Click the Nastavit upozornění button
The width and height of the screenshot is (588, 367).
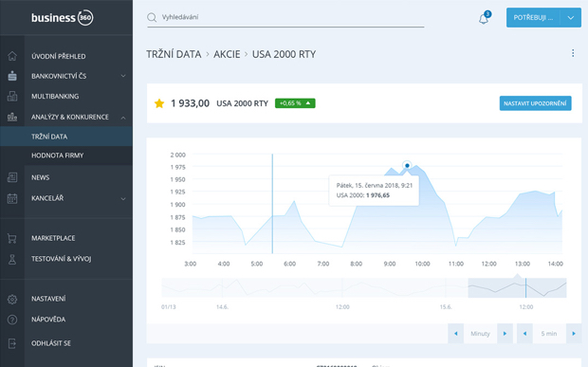pos(535,103)
